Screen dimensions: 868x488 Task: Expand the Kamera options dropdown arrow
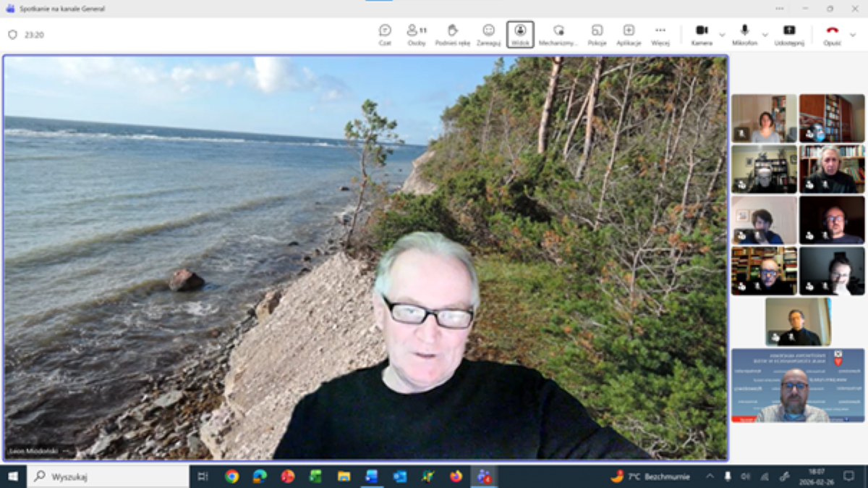click(x=722, y=34)
